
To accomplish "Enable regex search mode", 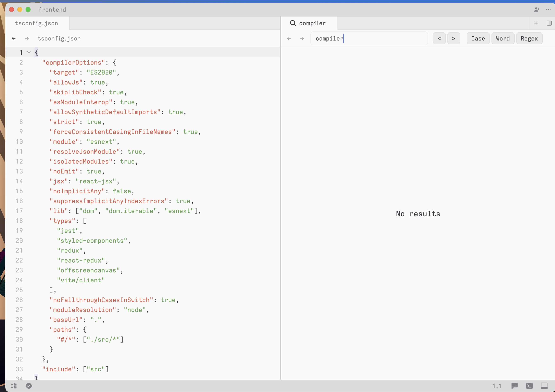I will [x=529, y=38].
